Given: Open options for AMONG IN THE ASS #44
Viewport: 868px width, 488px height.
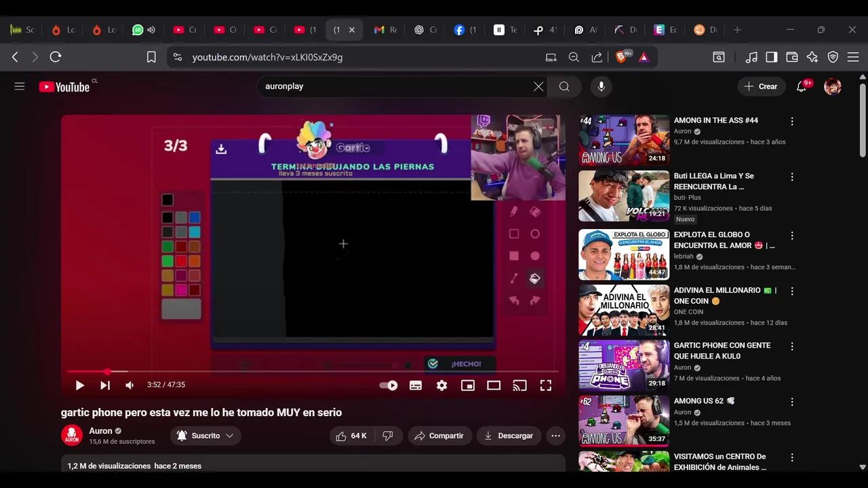Looking at the screenshot, I should (791, 121).
